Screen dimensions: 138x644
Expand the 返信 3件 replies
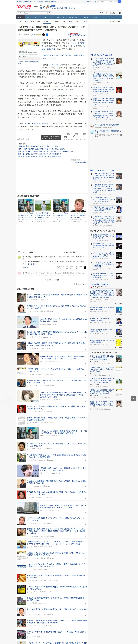(x=26, y=267)
